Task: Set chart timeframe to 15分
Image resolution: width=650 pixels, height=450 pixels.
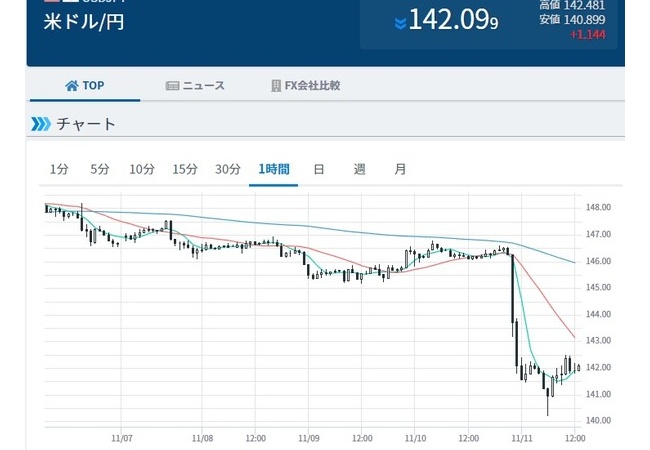Action: (185, 169)
